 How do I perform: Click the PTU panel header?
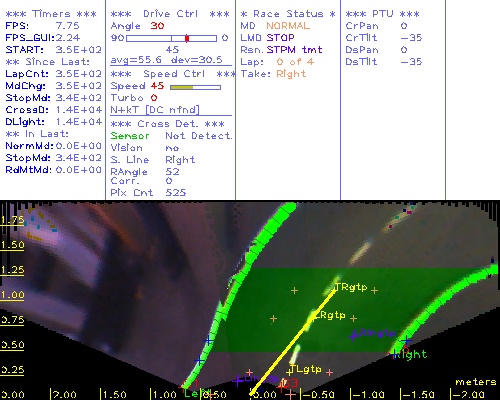tap(382, 14)
